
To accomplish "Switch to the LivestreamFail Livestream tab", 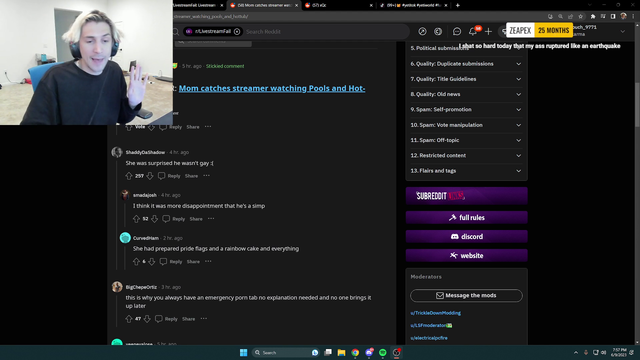I will [x=198, y=5].
